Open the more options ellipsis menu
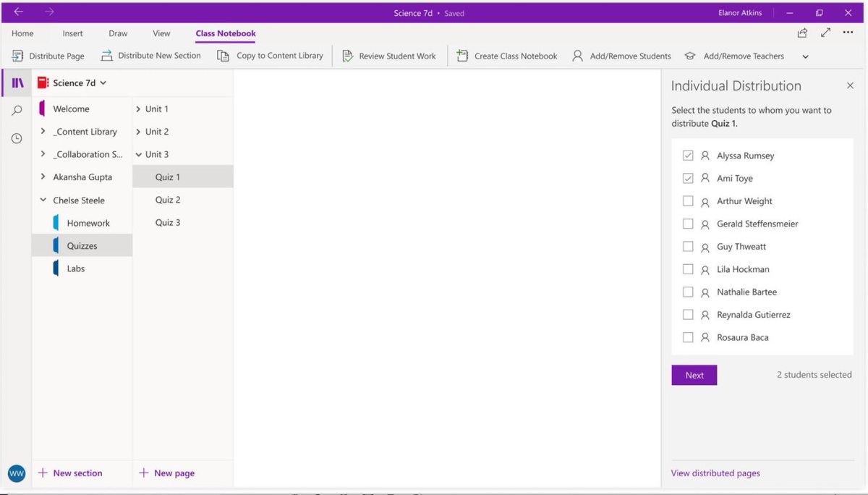This screenshot has width=868, height=495. pos(848,33)
